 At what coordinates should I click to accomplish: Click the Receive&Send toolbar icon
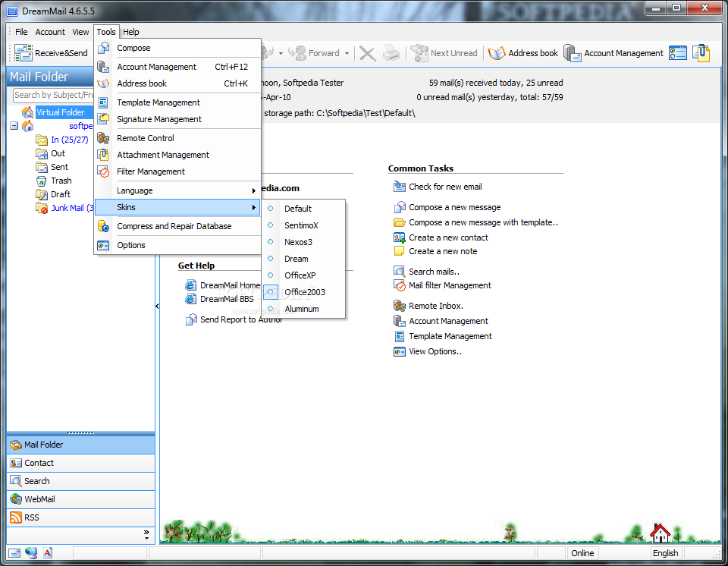point(23,53)
